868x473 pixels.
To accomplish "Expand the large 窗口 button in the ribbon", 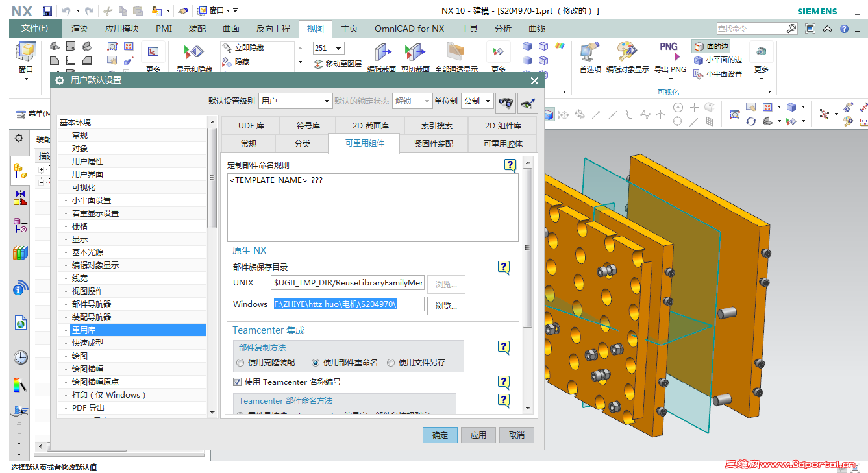I will [x=26, y=61].
